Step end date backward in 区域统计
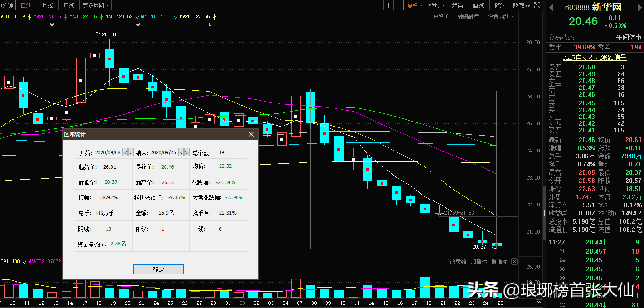This screenshot has width=644, height=308. [x=181, y=152]
